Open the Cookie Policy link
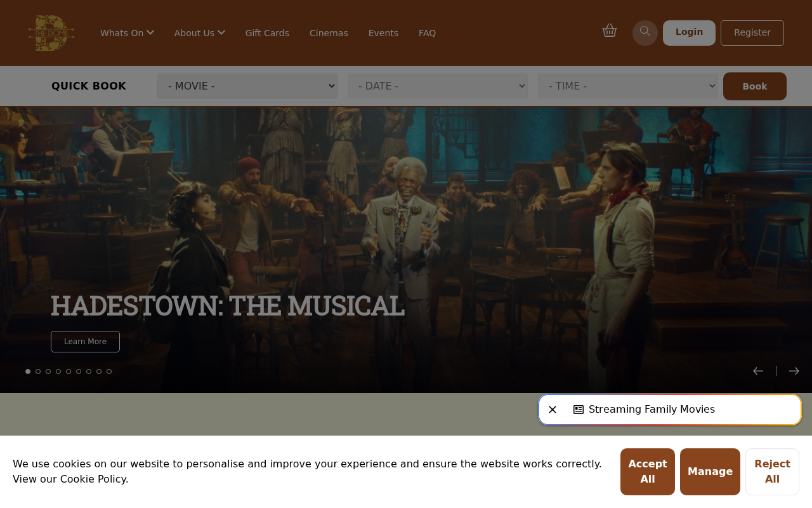The width and height of the screenshot is (812, 508). 93,479
